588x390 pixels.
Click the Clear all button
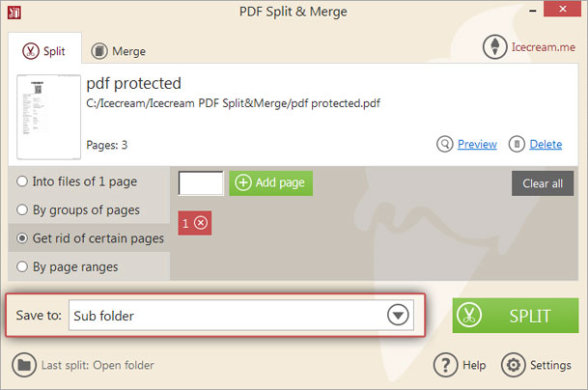point(543,183)
